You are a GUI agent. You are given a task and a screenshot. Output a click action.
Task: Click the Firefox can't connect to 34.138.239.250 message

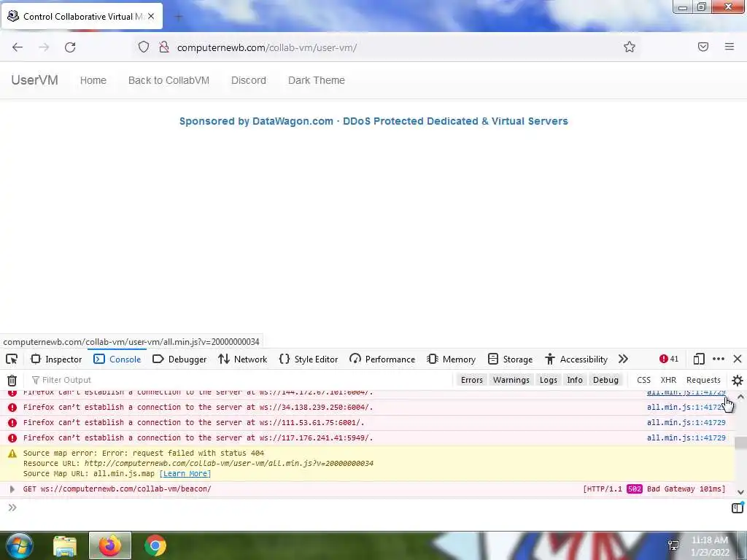198,408
